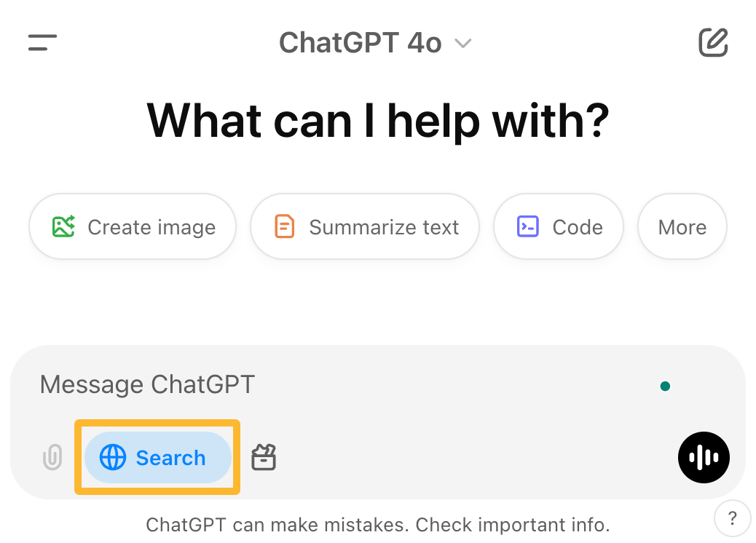Disable the Search toggle in the message bar
The image size is (756, 543).
157,457
